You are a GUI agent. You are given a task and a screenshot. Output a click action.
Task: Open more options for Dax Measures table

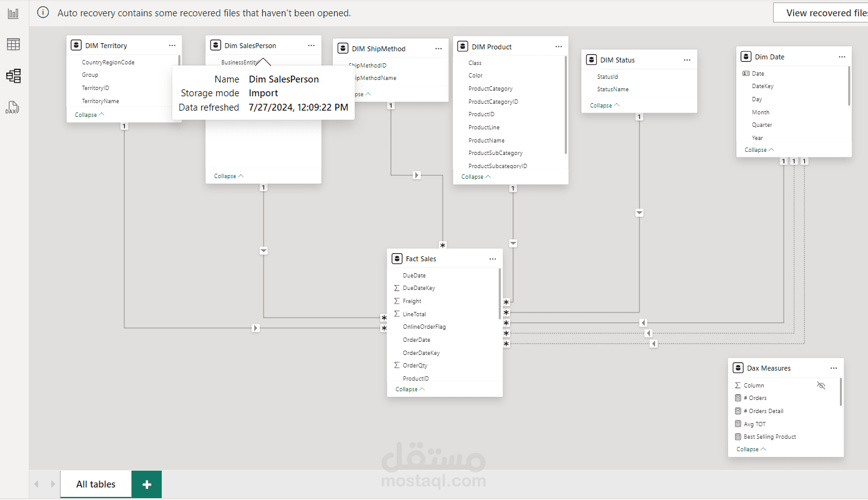click(834, 368)
